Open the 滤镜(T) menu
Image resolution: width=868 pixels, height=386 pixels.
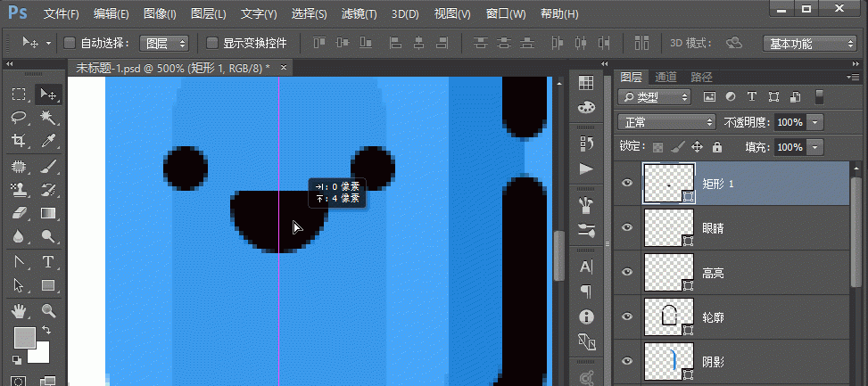357,14
